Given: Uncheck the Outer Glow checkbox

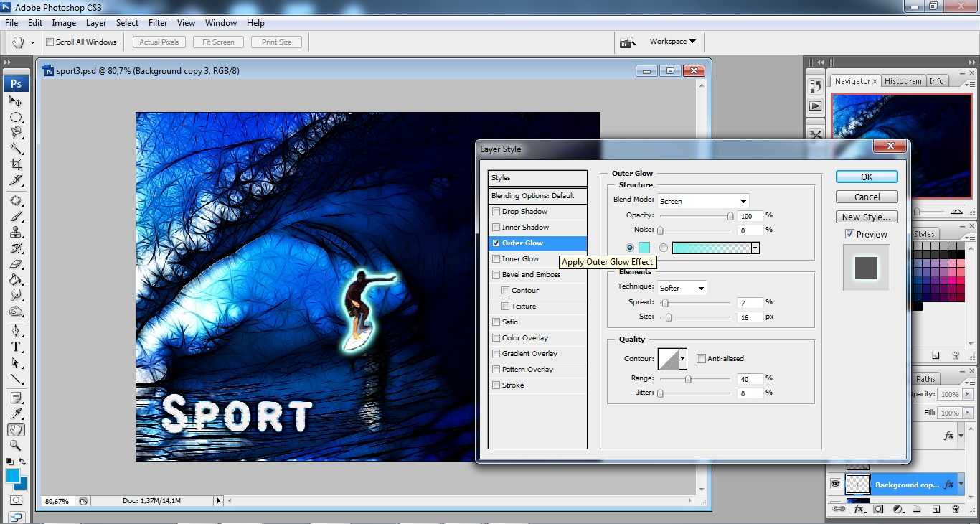Looking at the screenshot, I should 496,243.
